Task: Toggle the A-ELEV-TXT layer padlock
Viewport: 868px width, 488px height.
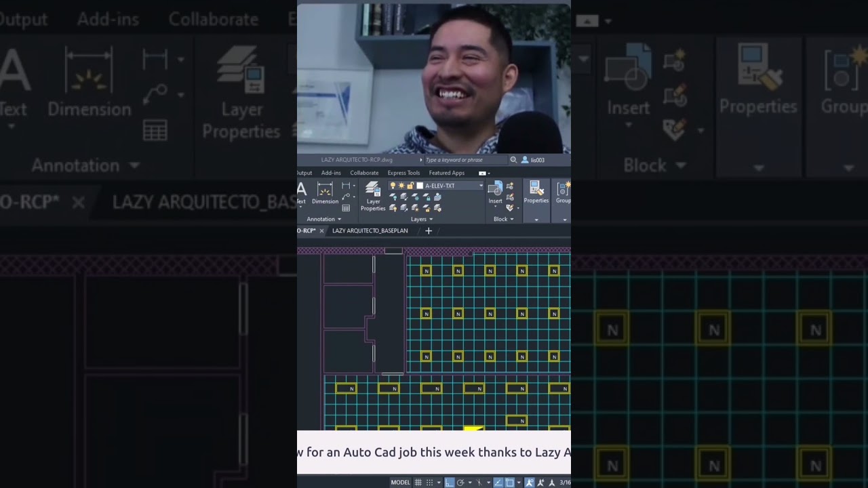Action: pyautogui.click(x=410, y=186)
